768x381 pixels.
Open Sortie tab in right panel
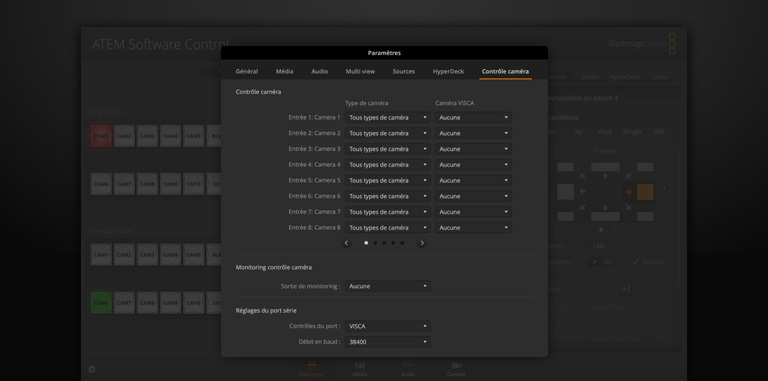(660, 77)
